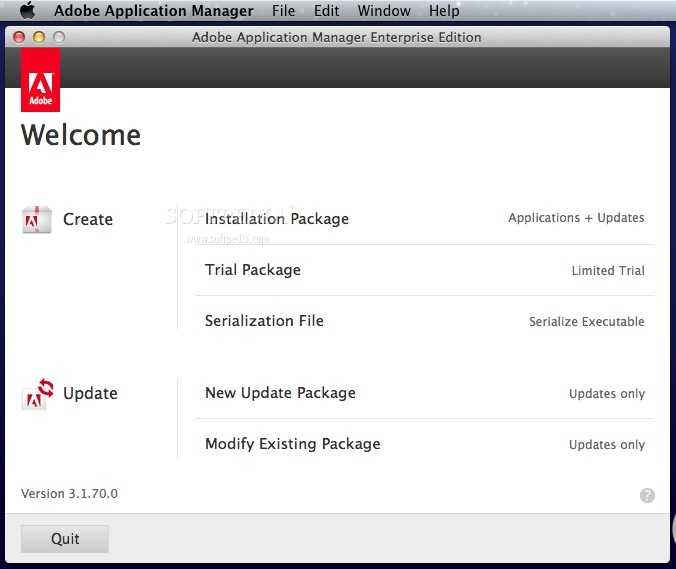The height and width of the screenshot is (569, 676).
Task: Click the 'Serialize Executable' description
Action: (x=587, y=322)
